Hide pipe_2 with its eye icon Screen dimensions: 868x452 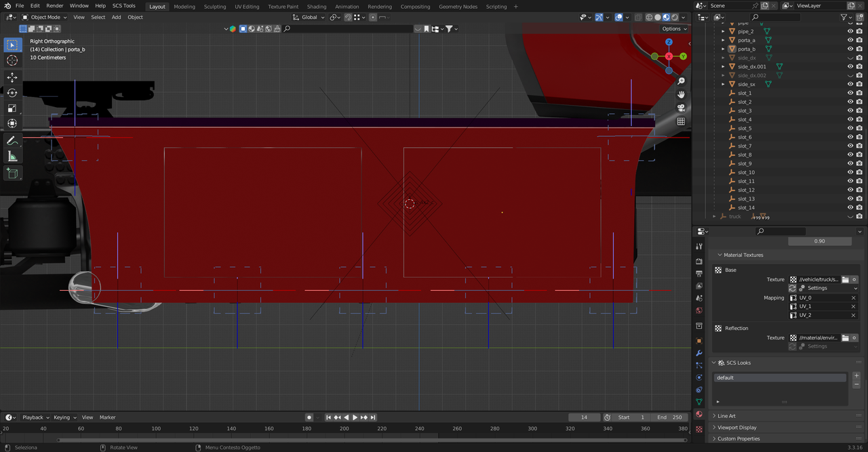(850, 31)
